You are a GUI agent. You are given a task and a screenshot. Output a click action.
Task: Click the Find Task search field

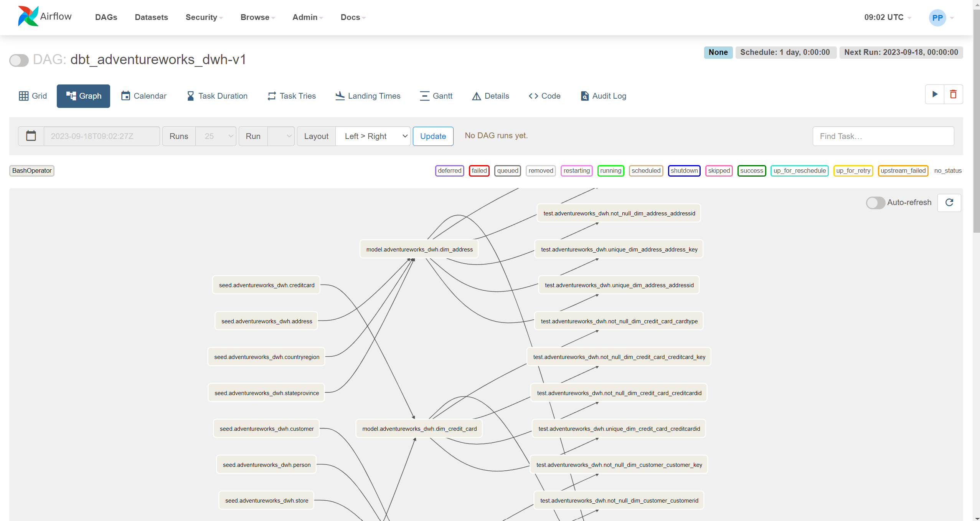[883, 136]
